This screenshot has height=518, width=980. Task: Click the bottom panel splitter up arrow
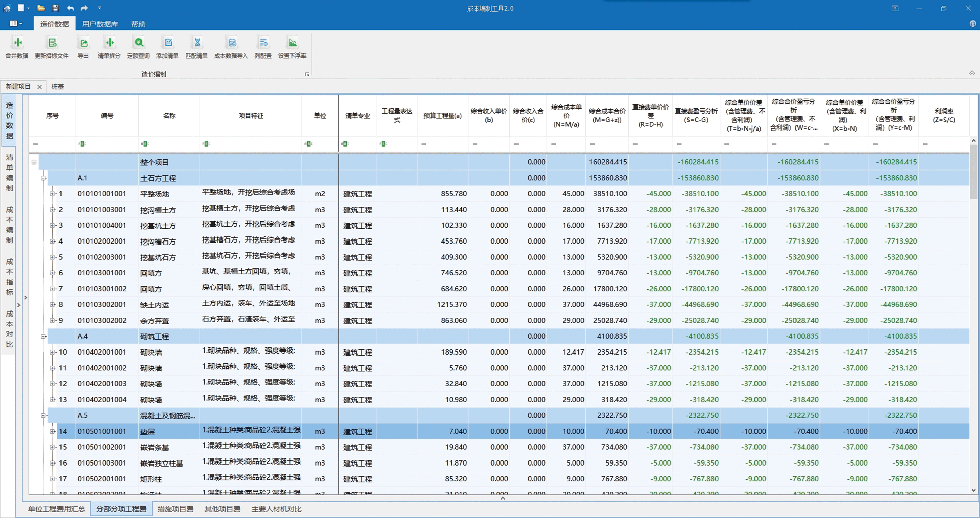[502, 498]
